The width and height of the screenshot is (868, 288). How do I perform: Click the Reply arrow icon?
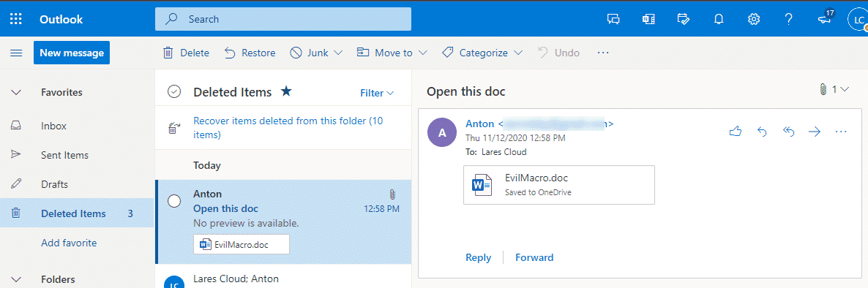point(762,132)
